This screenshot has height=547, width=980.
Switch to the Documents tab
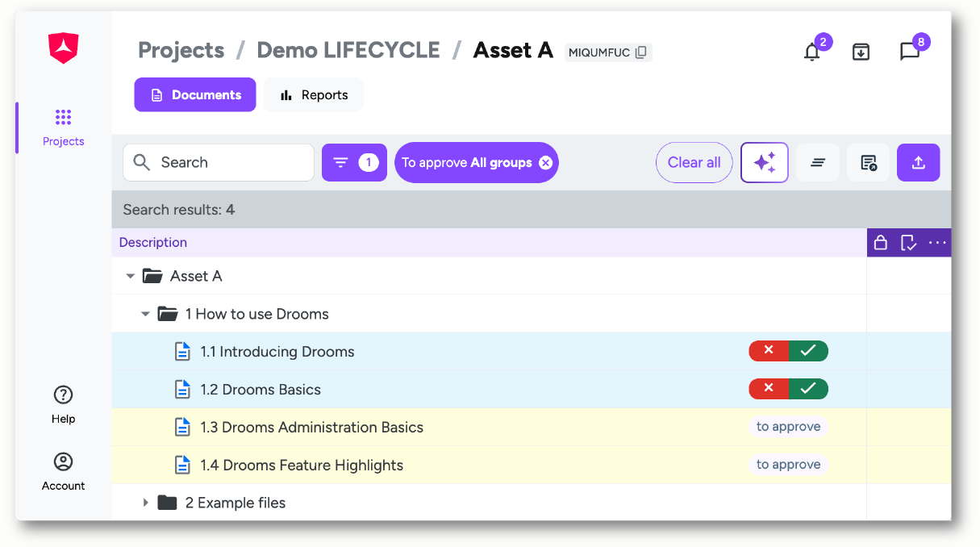[195, 94]
